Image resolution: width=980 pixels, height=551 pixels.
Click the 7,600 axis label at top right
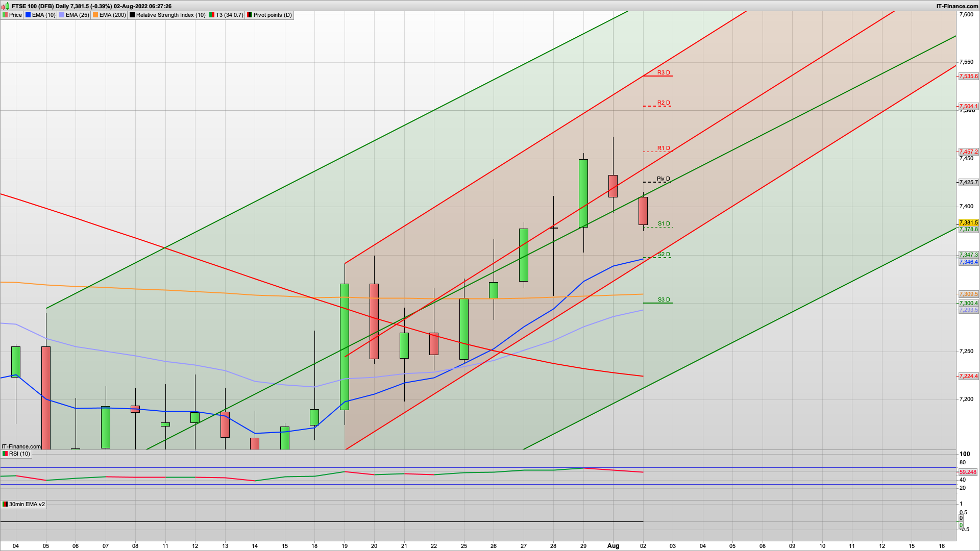966,14
